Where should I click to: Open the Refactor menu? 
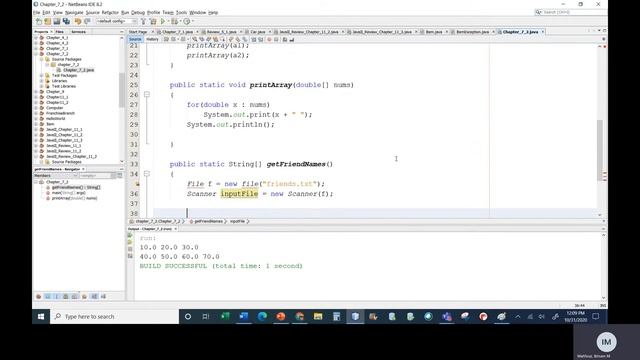110,13
